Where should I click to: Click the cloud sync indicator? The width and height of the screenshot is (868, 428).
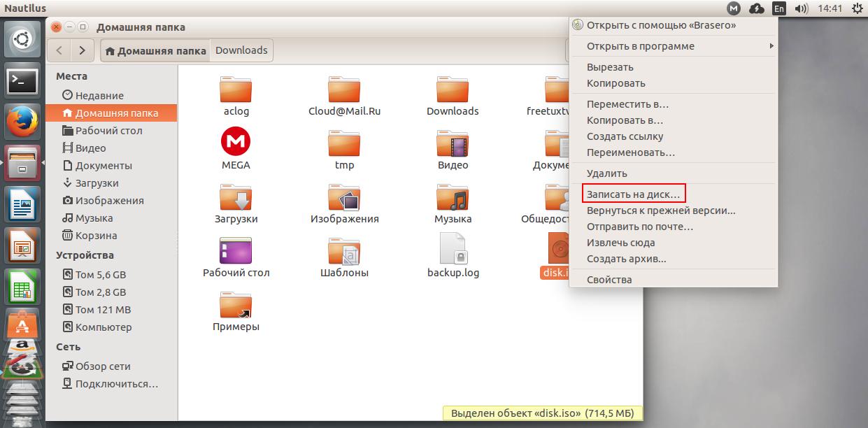[757, 8]
